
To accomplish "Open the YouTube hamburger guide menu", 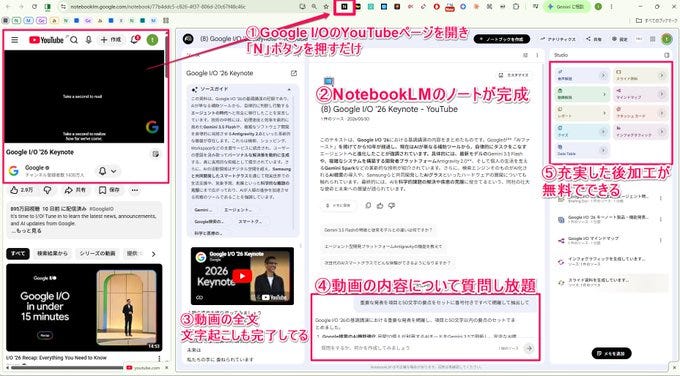I will (15, 40).
